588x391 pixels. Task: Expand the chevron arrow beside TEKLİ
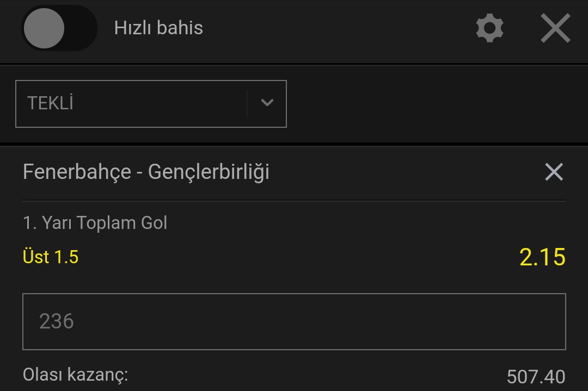click(267, 103)
